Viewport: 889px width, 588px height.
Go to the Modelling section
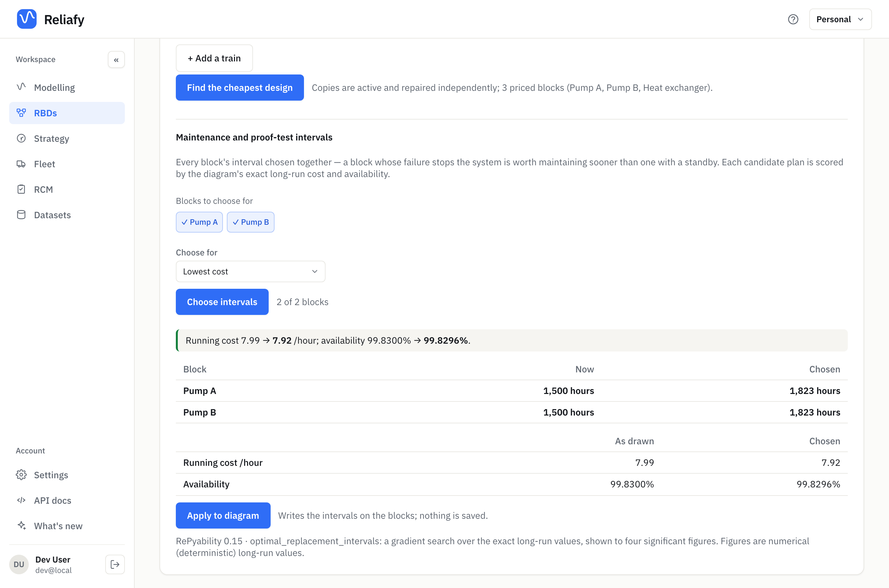[67, 87]
